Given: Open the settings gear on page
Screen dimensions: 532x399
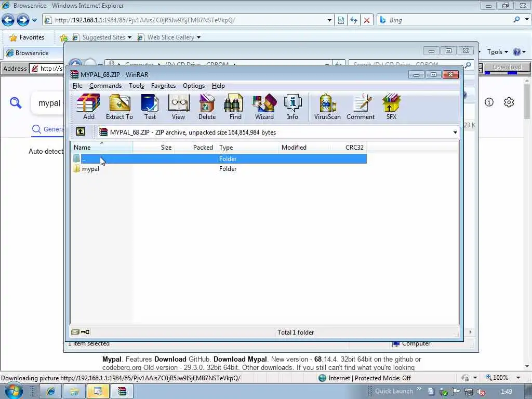Looking at the screenshot, I should tap(509, 102).
